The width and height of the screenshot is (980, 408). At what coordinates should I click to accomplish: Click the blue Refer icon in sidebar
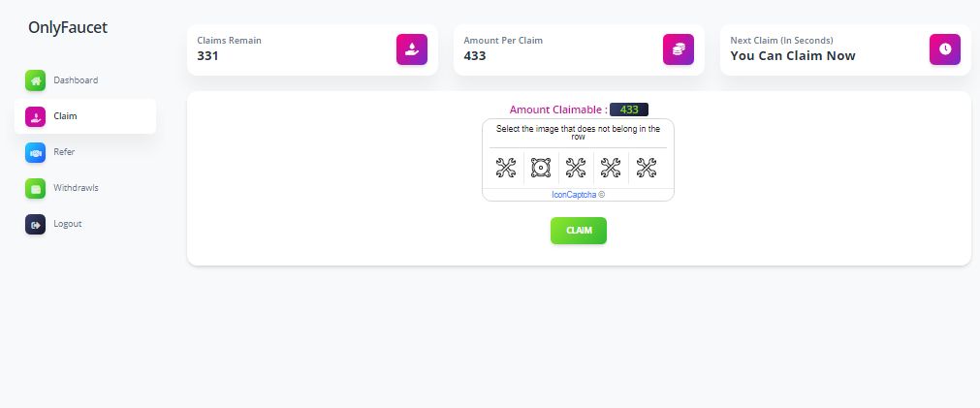(35, 152)
